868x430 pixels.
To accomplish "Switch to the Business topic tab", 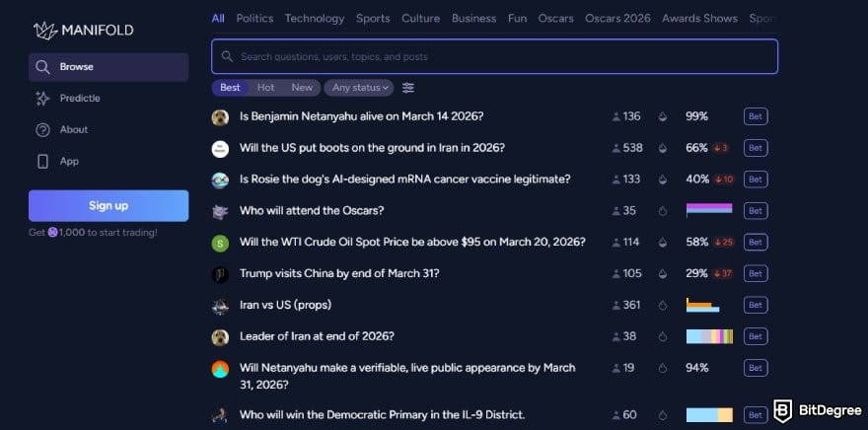I will [473, 19].
